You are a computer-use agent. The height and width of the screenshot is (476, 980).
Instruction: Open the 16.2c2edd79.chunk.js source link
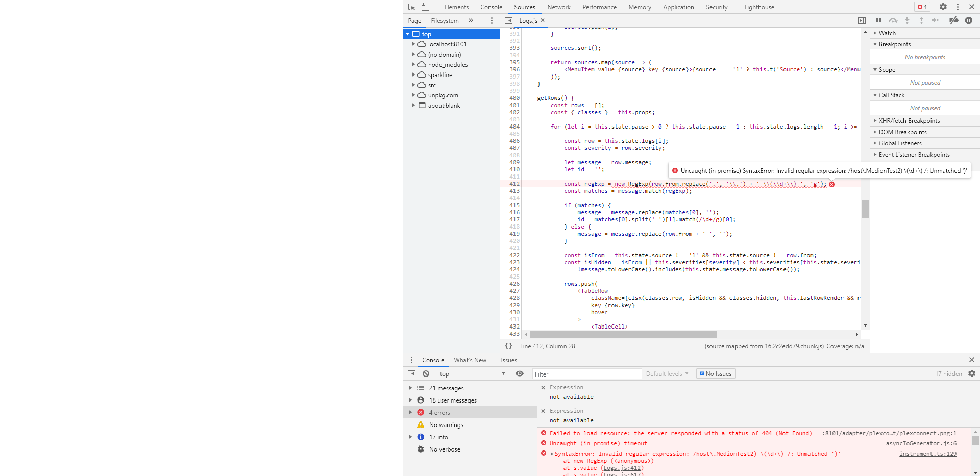point(794,346)
